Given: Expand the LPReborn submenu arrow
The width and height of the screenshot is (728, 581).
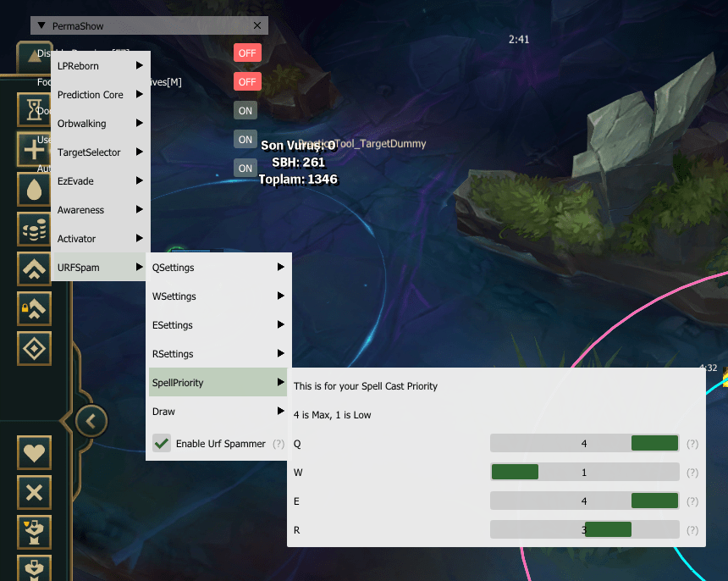Looking at the screenshot, I should (140, 65).
